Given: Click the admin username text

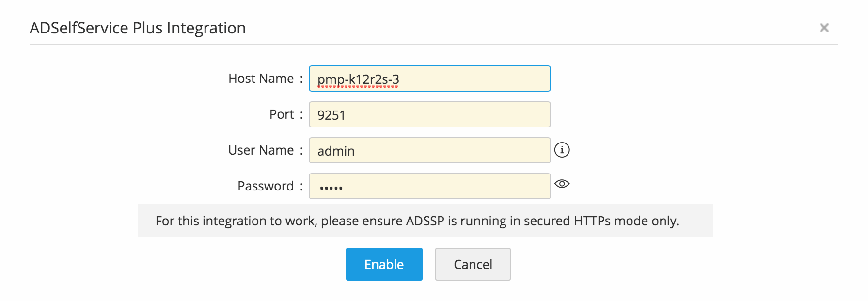Looking at the screenshot, I should (336, 151).
